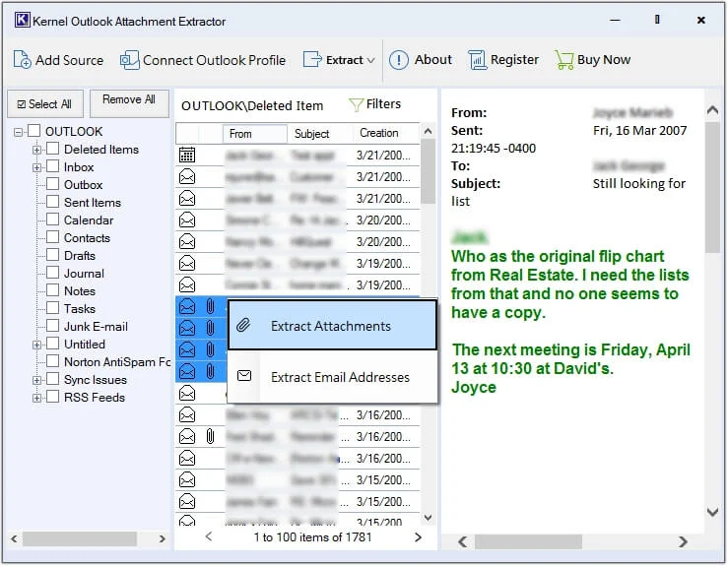Sort by the Subject column header
Image resolution: width=728 pixels, height=566 pixels.
[x=320, y=134]
